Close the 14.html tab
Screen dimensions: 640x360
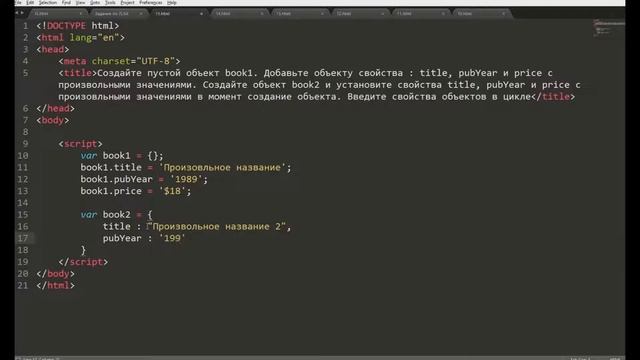coord(262,14)
